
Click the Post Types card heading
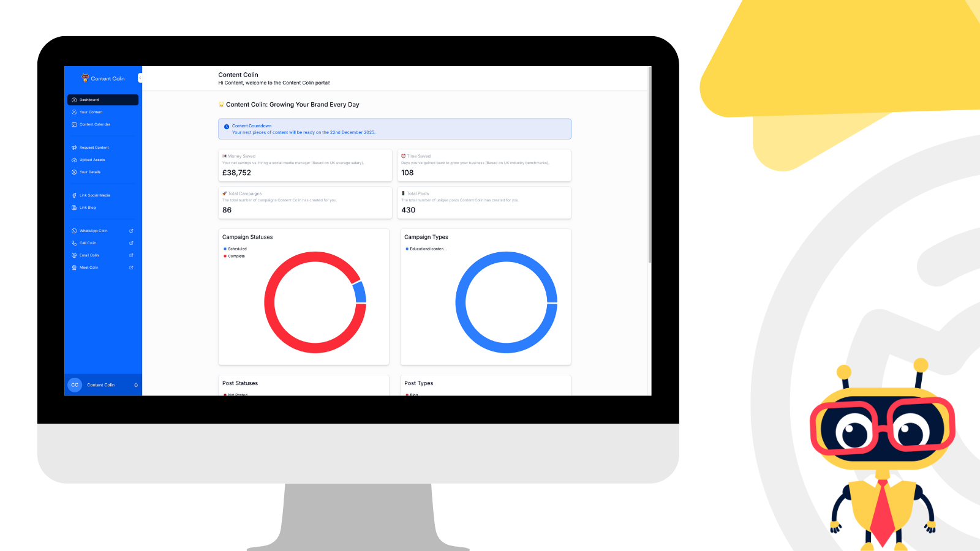pyautogui.click(x=418, y=383)
